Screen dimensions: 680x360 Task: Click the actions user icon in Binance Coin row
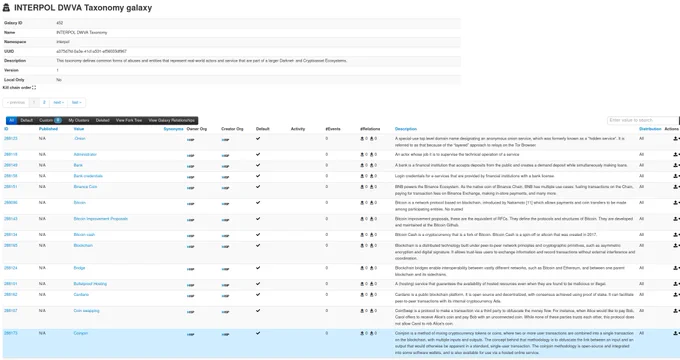675,187
